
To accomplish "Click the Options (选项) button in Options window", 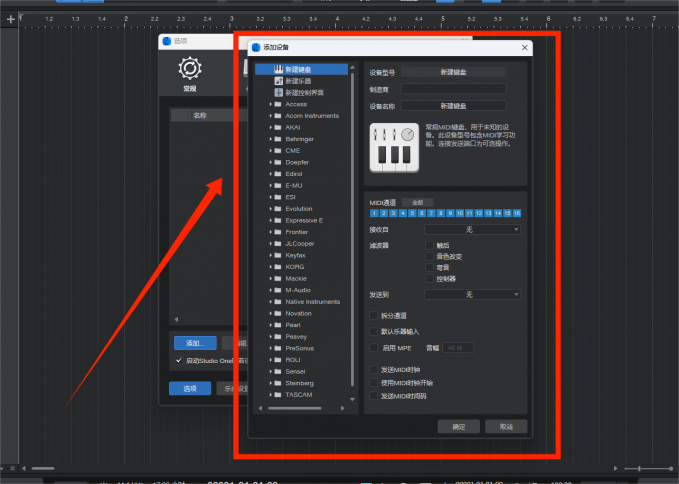I will pos(190,389).
